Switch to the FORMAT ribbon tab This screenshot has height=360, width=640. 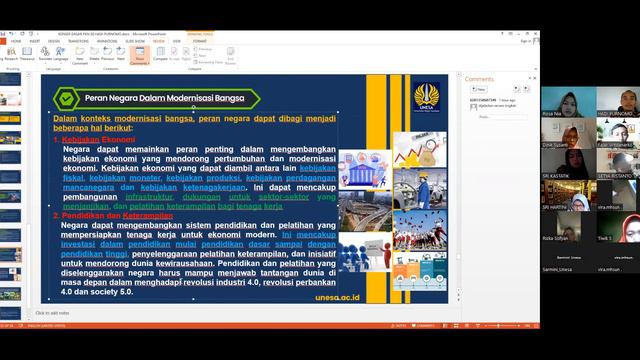200,41
